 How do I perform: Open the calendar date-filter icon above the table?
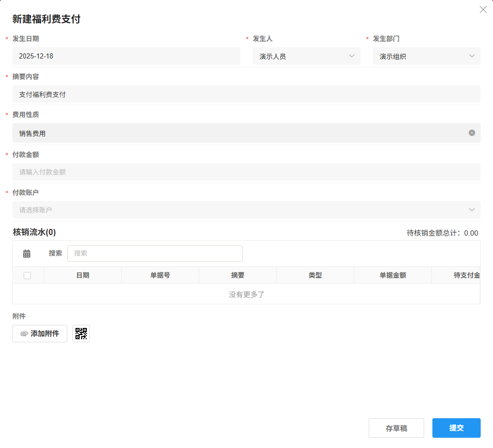click(x=26, y=253)
